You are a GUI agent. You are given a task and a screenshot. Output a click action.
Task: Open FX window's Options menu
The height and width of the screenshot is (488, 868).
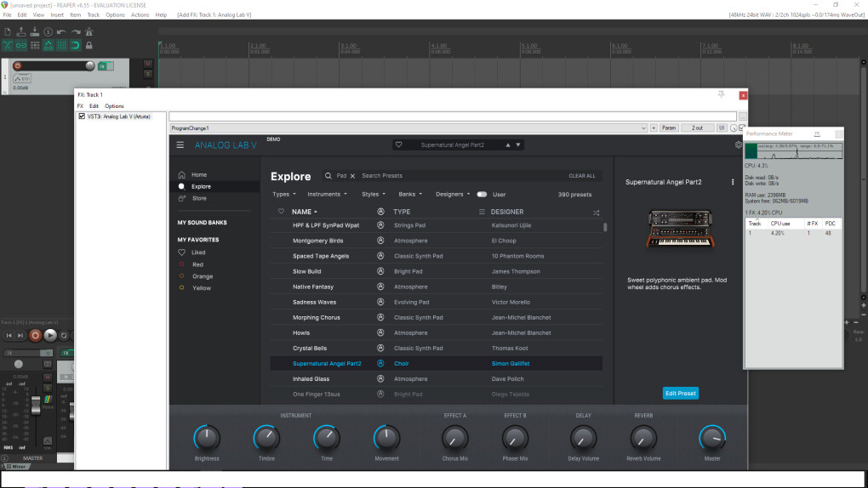115,105
